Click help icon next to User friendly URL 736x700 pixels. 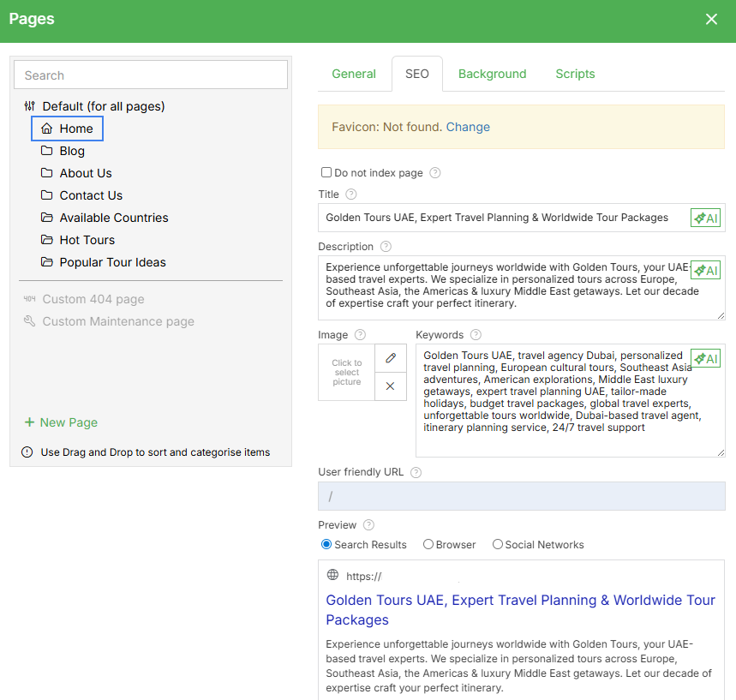point(416,472)
